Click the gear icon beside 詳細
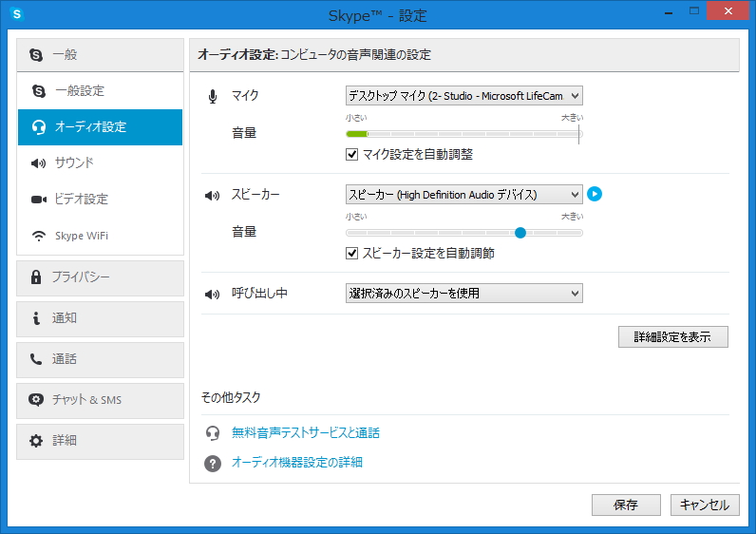Image resolution: width=756 pixels, height=534 pixels. click(36, 441)
